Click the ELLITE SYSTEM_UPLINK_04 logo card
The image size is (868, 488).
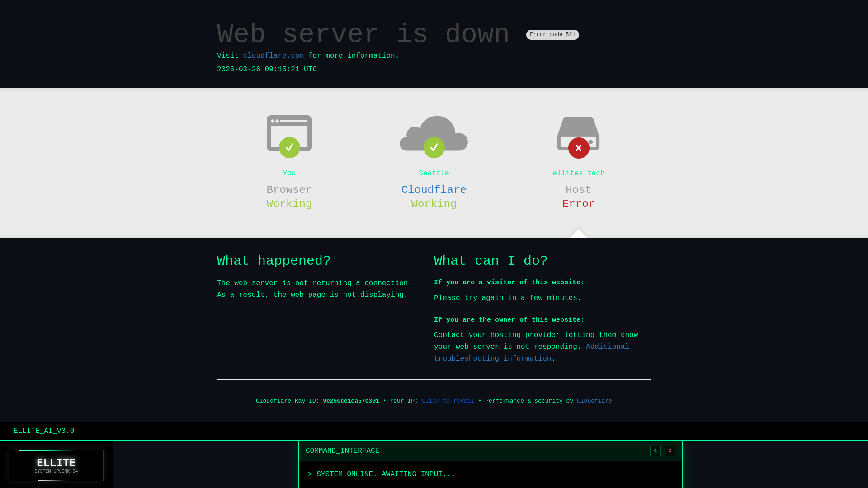pyautogui.click(x=56, y=465)
